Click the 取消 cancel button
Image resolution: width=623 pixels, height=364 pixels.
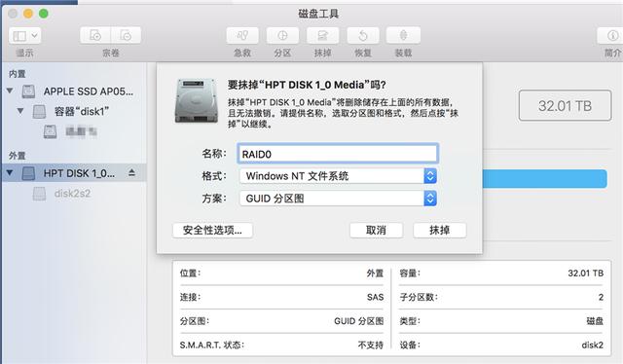376,230
